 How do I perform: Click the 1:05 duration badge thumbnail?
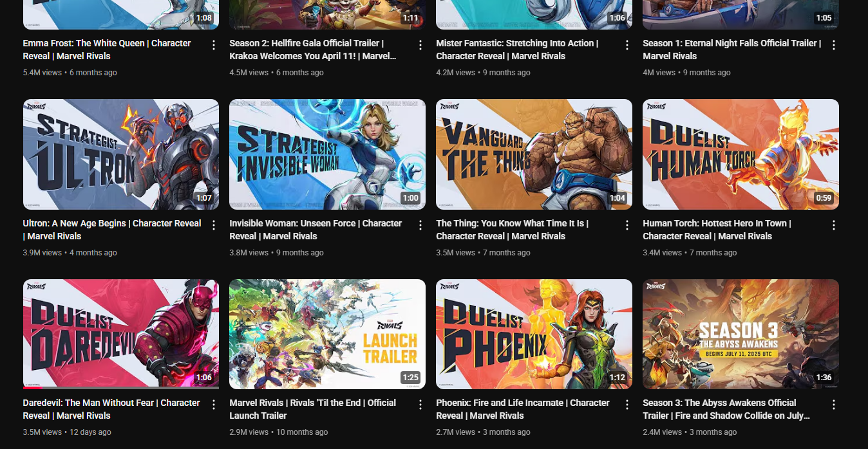pyautogui.click(x=741, y=15)
